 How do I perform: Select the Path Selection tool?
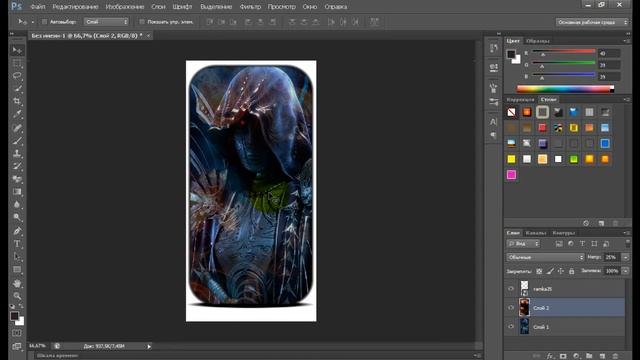pos(17,257)
